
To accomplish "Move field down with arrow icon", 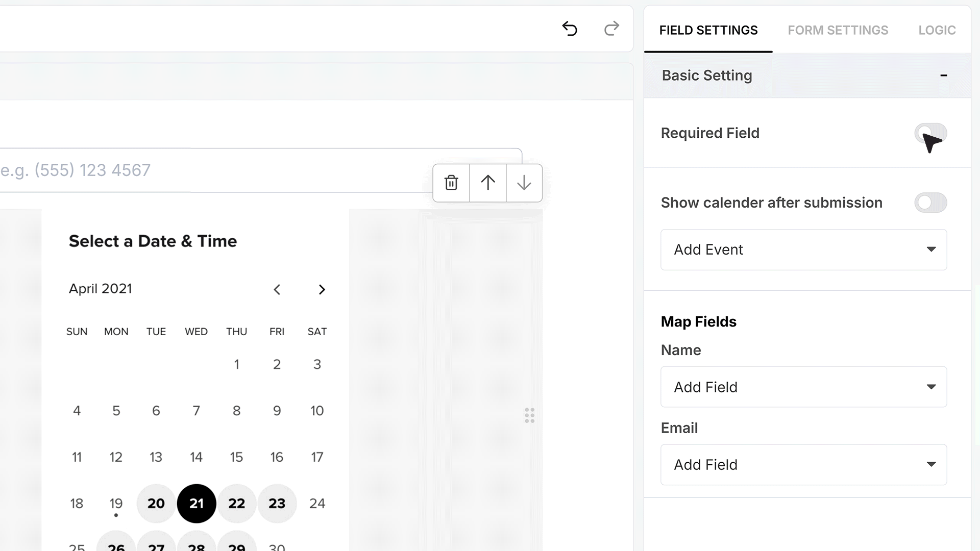I will (524, 183).
